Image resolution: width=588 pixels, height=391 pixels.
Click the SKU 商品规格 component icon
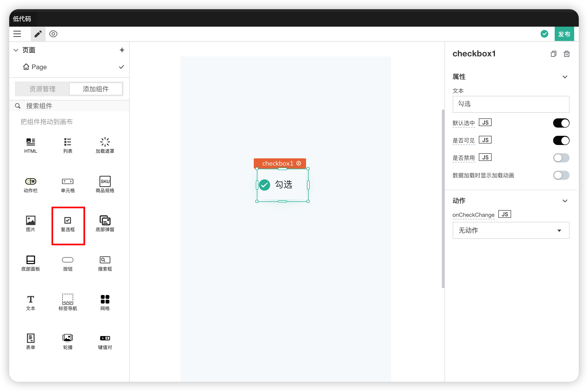pyautogui.click(x=105, y=181)
